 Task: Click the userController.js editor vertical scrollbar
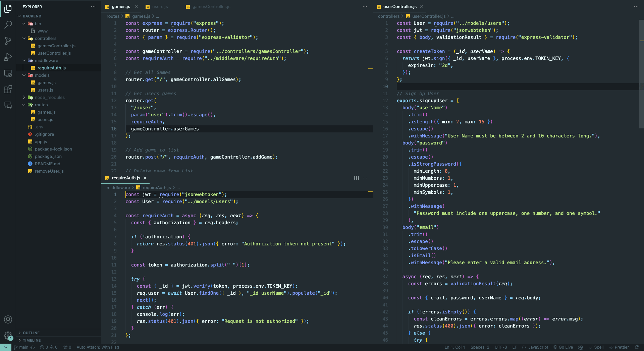pos(642,74)
